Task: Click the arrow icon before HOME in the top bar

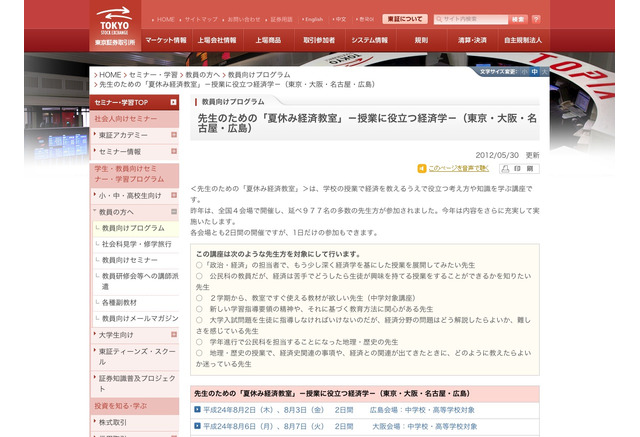Action: (152, 19)
